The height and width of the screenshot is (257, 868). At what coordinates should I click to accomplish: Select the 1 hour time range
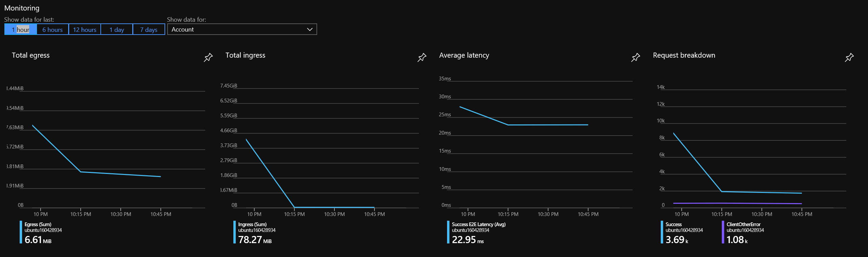click(20, 29)
